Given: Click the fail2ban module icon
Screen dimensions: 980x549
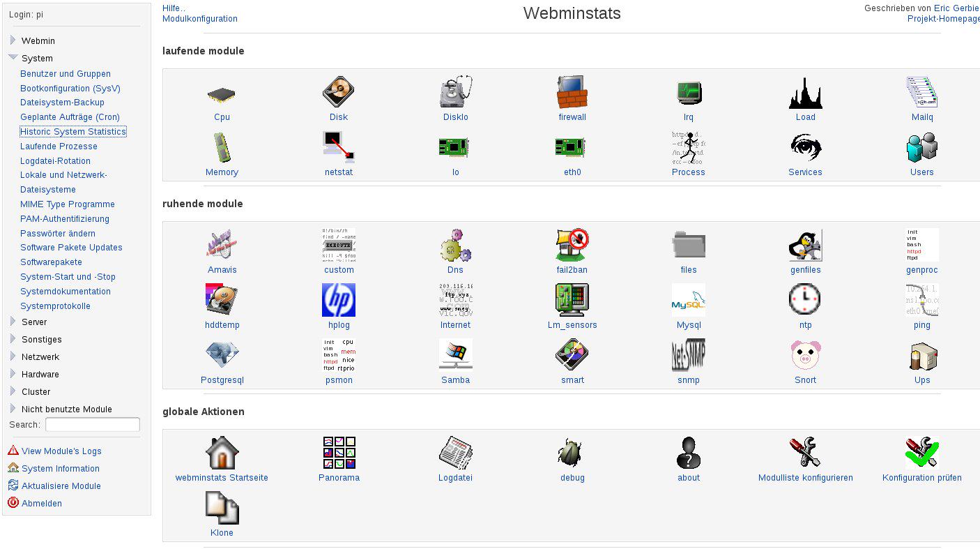Looking at the screenshot, I should tap(572, 246).
